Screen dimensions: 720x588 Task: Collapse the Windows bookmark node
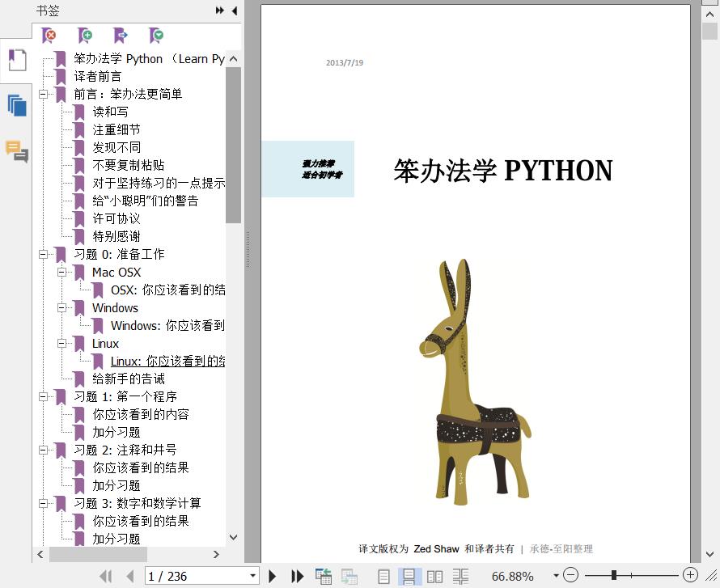click(61, 307)
